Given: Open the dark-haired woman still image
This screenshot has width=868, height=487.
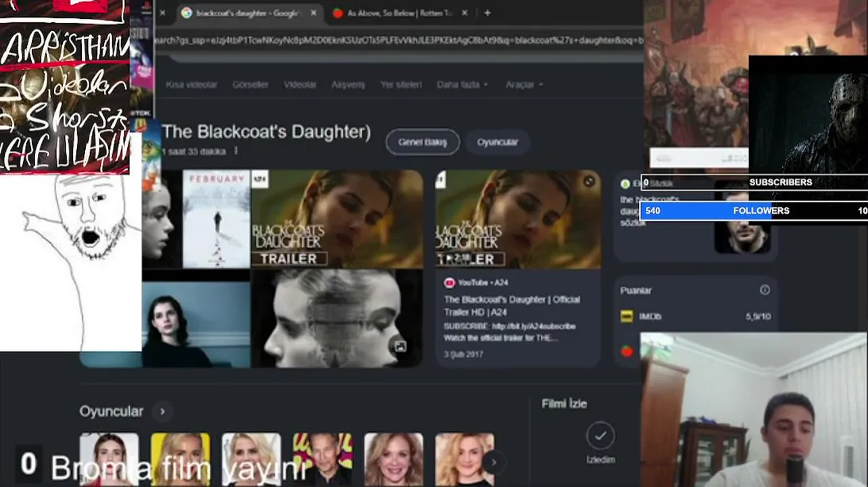Looking at the screenshot, I should (x=195, y=325).
